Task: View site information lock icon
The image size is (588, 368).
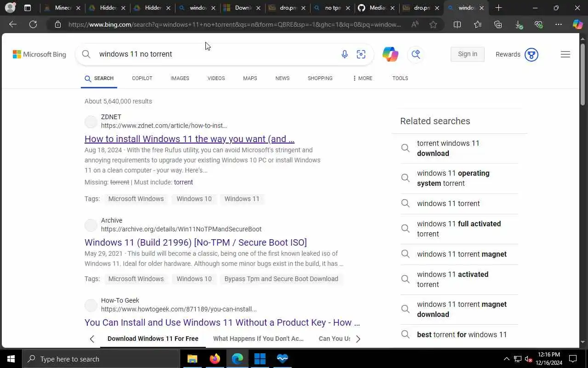Action: (58, 24)
